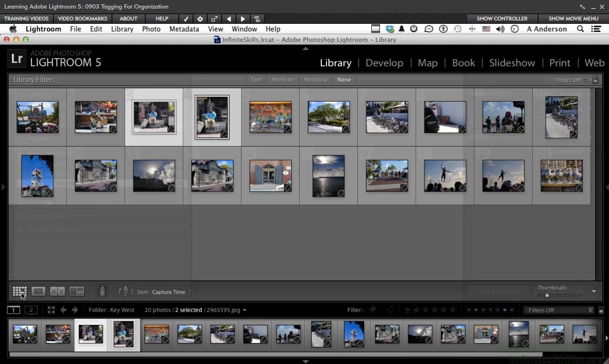
Task: Switch to Grid view icon
Action: pyautogui.click(x=20, y=291)
